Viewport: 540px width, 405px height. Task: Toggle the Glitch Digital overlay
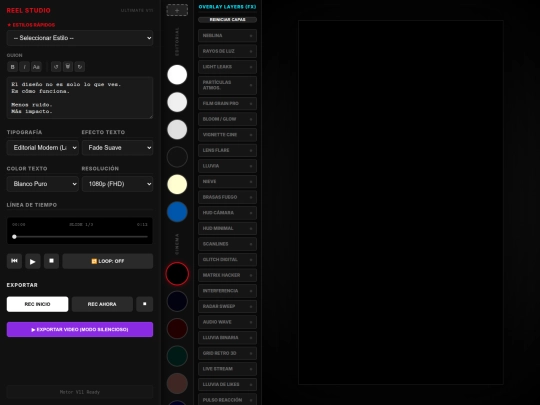click(x=227, y=260)
